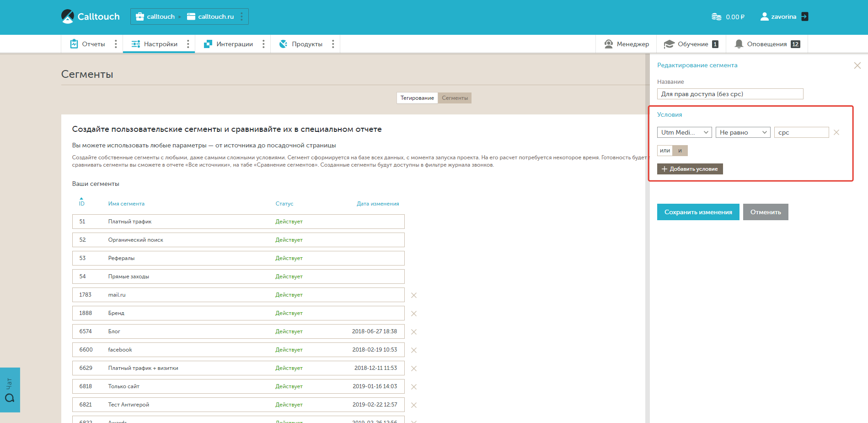Remove the cpc condition row
The height and width of the screenshot is (423, 868).
(x=836, y=132)
